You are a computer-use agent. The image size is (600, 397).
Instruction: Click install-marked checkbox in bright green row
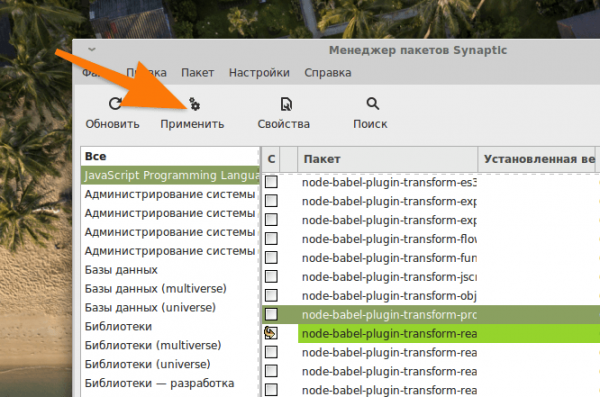coord(271,333)
